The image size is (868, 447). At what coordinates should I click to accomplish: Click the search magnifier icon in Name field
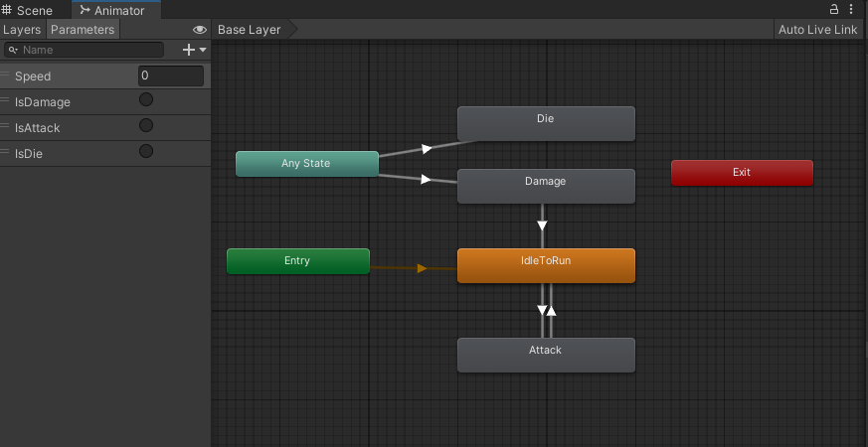click(x=13, y=50)
